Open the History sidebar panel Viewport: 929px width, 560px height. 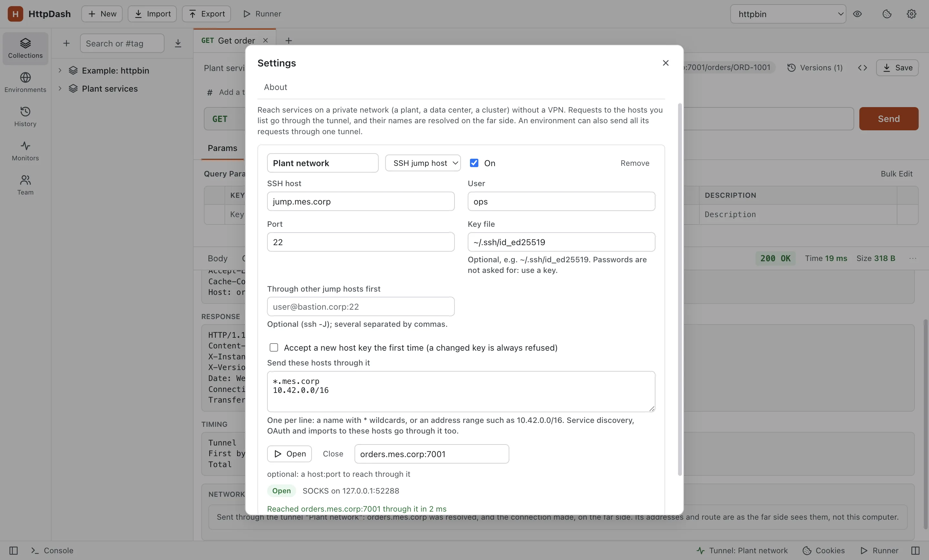[25, 117]
